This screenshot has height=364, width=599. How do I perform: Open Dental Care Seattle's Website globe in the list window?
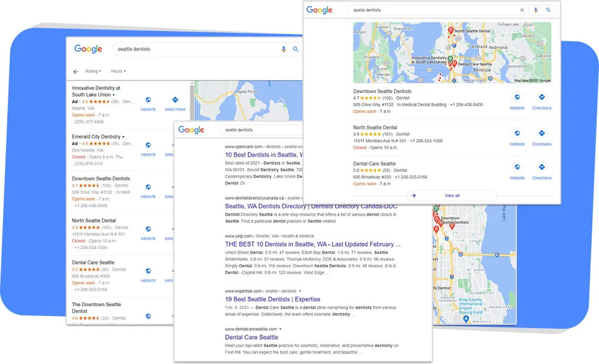(x=148, y=271)
